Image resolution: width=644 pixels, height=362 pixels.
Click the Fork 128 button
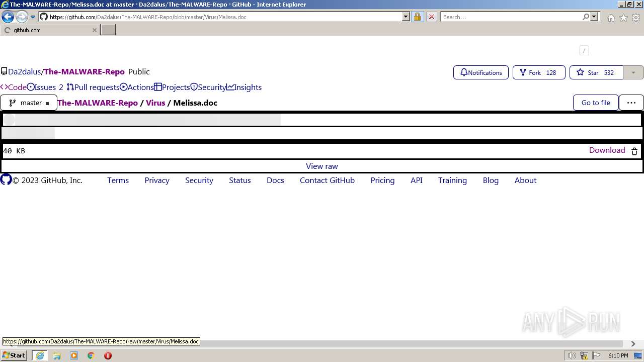tap(539, 72)
